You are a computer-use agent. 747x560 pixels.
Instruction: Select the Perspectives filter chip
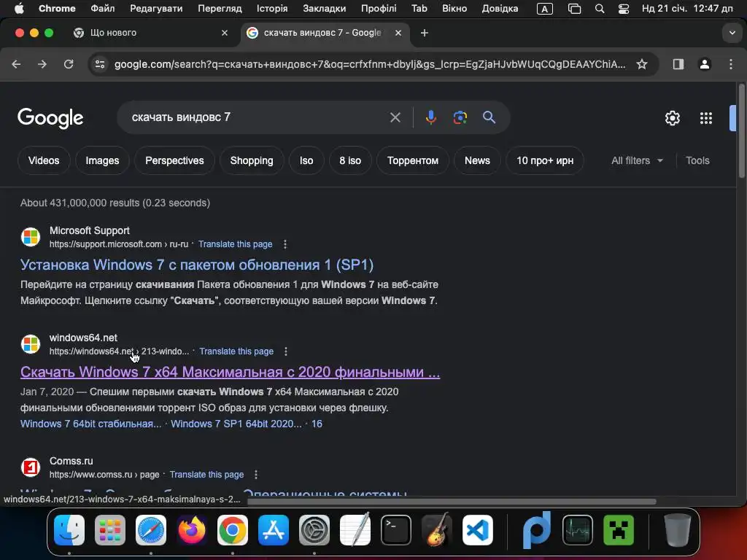174,161
